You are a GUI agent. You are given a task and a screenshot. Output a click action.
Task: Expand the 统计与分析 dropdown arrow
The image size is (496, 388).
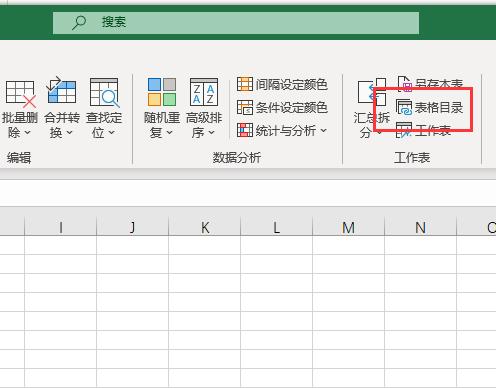click(324, 130)
